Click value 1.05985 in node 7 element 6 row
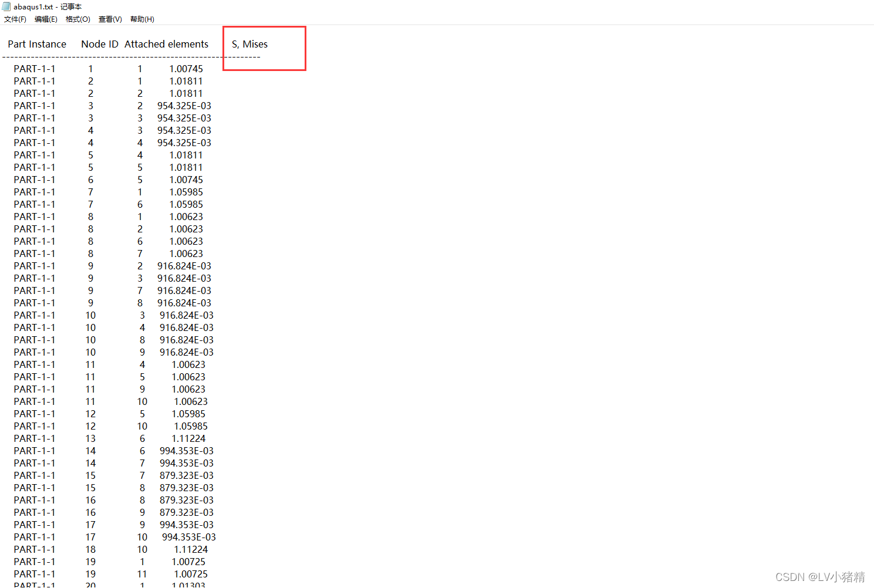This screenshot has height=588, width=874. click(x=186, y=204)
